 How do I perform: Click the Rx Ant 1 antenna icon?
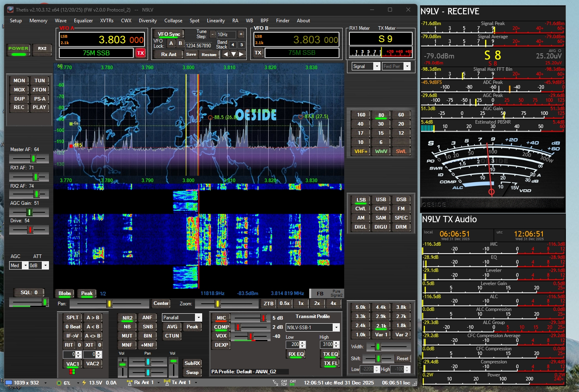[x=129, y=382]
